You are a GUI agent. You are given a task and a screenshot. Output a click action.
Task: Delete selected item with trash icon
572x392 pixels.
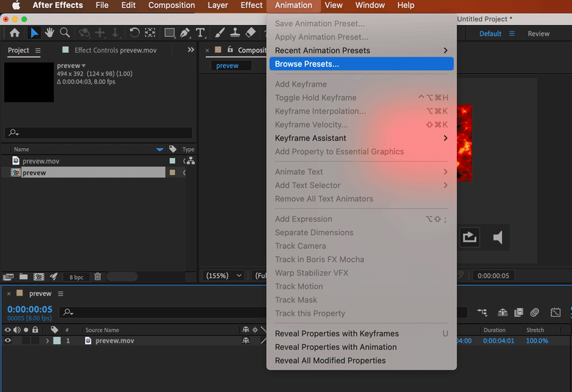[97, 277]
